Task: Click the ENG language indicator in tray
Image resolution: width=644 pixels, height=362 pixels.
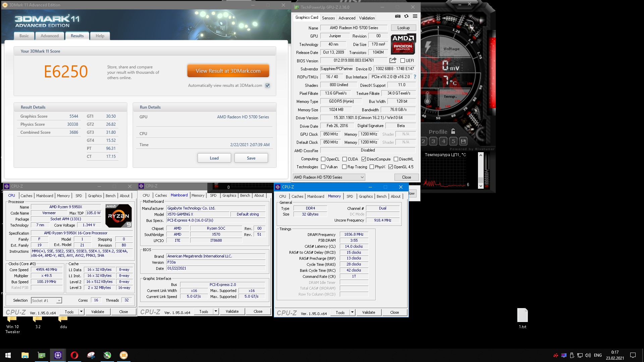Action: click(x=598, y=355)
